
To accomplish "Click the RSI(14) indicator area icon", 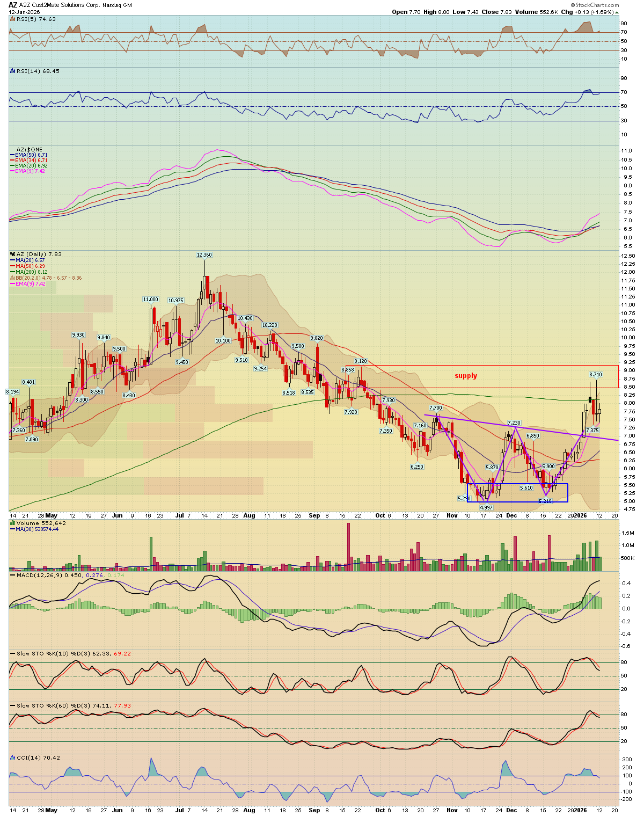I will (12, 71).
